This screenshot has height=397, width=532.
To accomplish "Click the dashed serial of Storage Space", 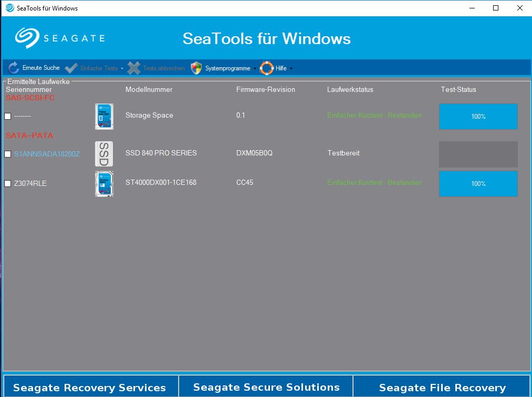I will coord(23,117).
